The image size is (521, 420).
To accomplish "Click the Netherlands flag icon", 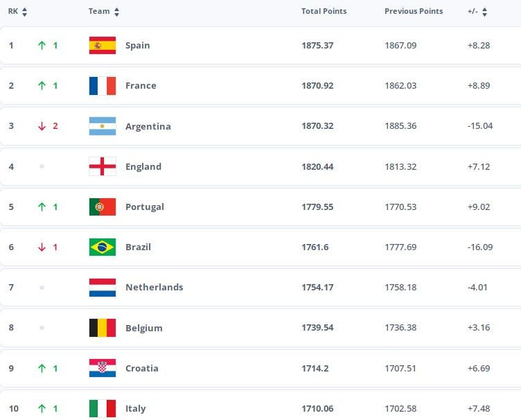I will point(103,288).
